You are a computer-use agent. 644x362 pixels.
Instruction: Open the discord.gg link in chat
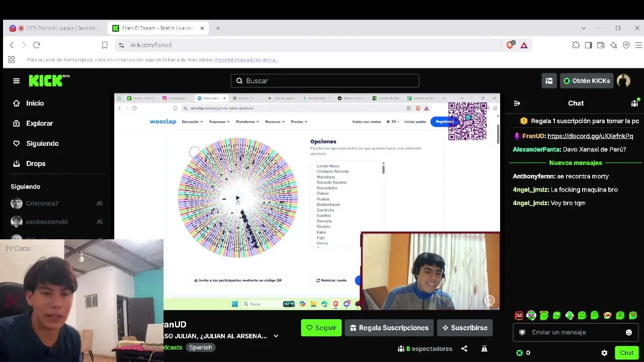pyautogui.click(x=590, y=136)
